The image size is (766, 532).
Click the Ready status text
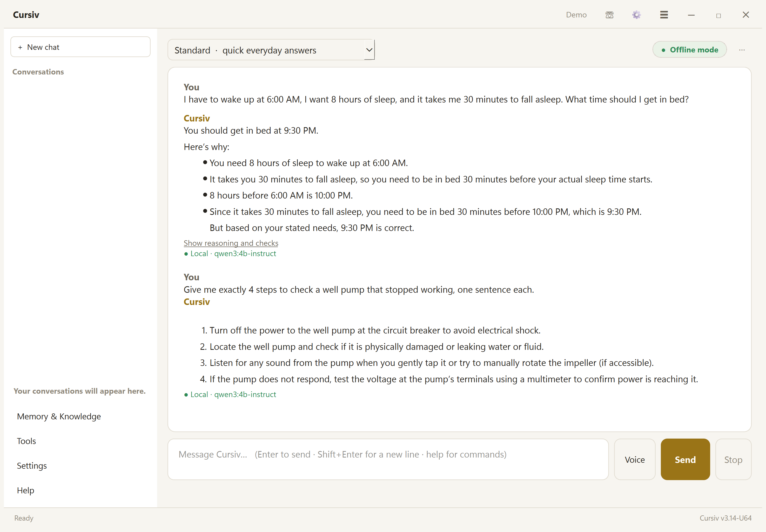(24, 518)
